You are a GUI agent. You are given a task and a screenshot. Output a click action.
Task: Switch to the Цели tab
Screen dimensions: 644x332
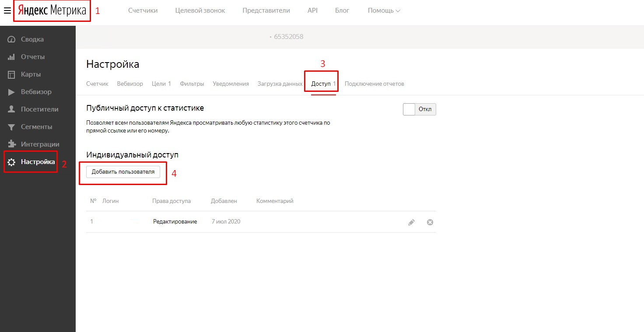[161, 84]
